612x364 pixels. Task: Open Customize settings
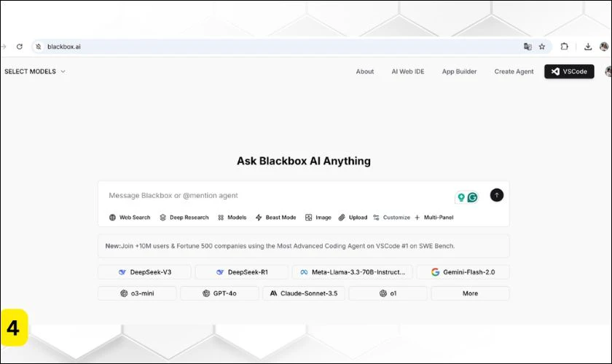coord(391,217)
